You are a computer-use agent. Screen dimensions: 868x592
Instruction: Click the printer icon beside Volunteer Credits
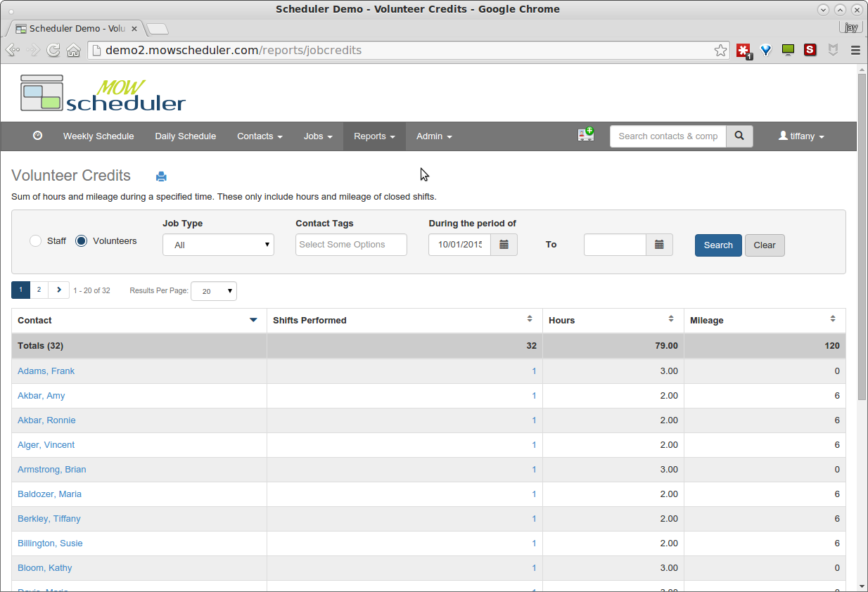pos(161,176)
